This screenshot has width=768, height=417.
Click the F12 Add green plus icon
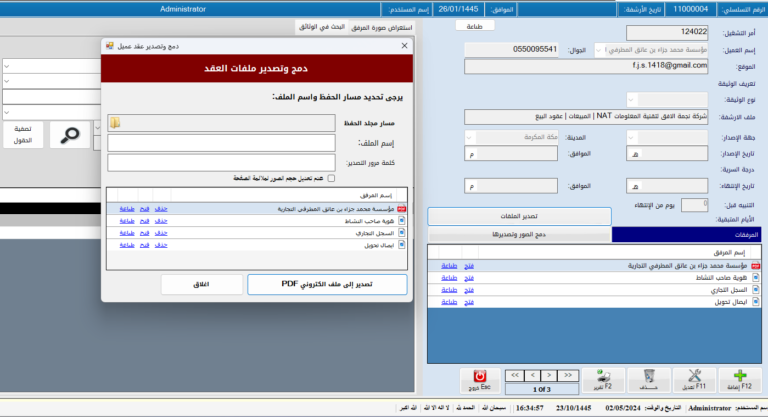[736, 378]
